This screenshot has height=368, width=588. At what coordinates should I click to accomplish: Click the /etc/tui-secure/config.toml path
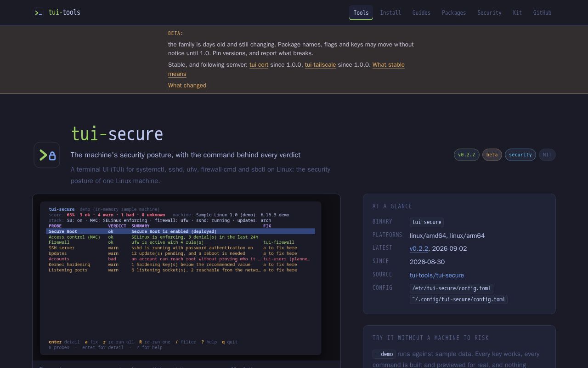click(452, 288)
